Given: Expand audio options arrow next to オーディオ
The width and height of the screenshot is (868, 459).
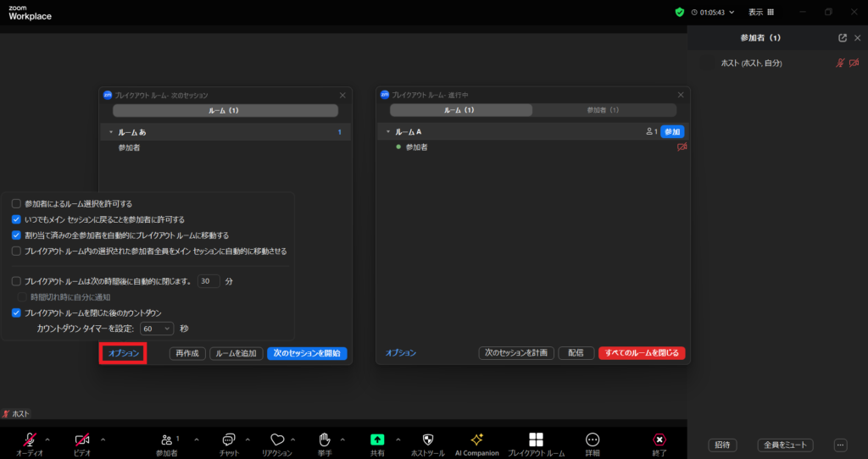Looking at the screenshot, I should point(47,440).
